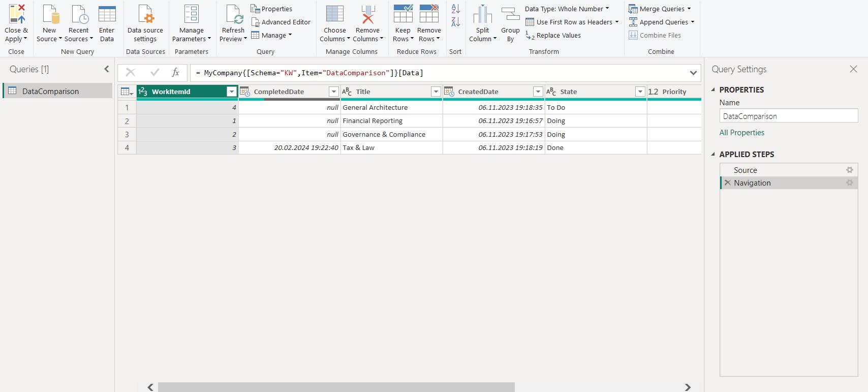Expand the formula bar
Viewport: 868px width, 392px height.
(693, 73)
